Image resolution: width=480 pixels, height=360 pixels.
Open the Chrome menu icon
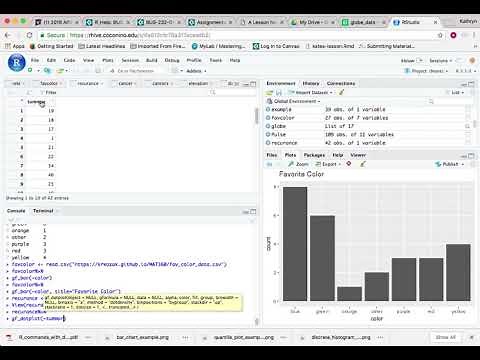[x=474, y=35]
